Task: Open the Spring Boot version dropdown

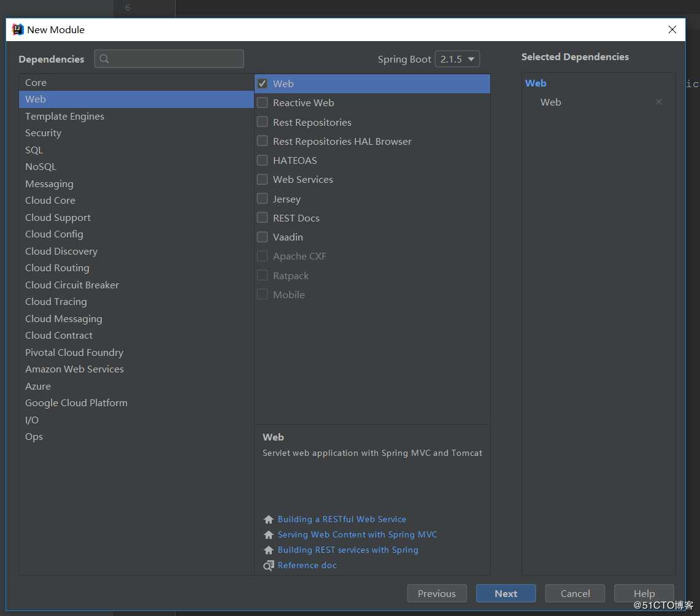Action: [x=457, y=59]
